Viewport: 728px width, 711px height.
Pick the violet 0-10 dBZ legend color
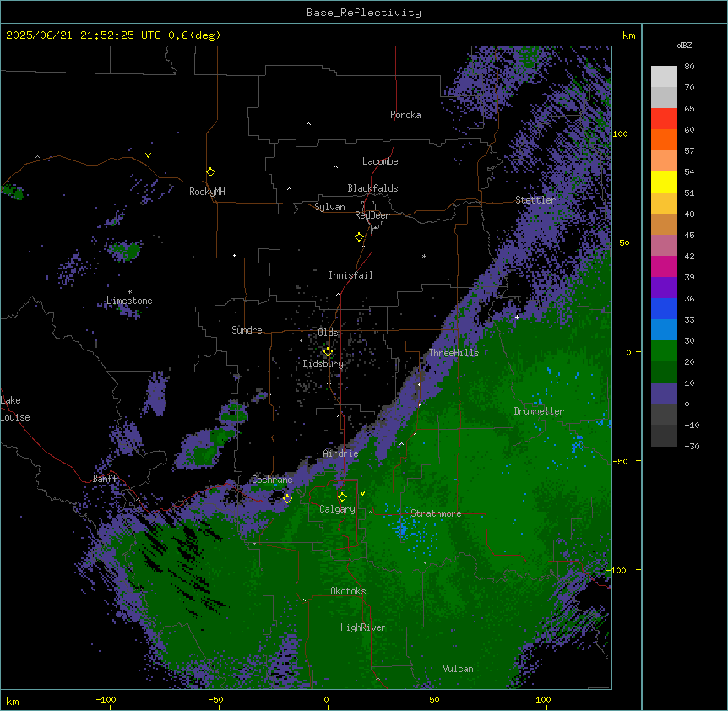pos(664,393)
